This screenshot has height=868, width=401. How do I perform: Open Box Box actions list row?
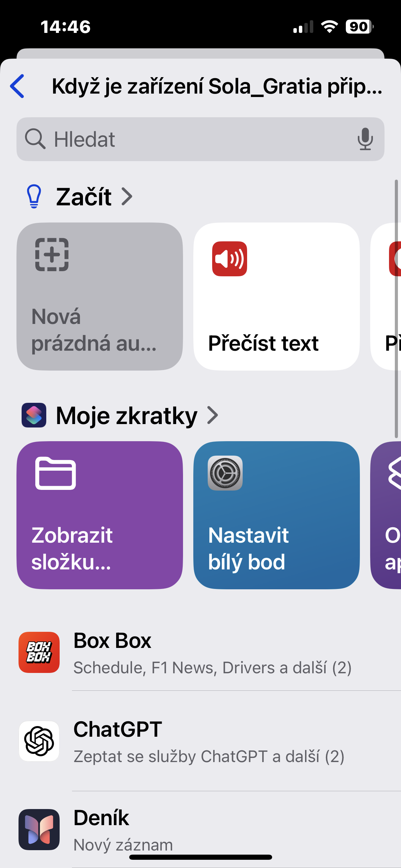point(209,653)
